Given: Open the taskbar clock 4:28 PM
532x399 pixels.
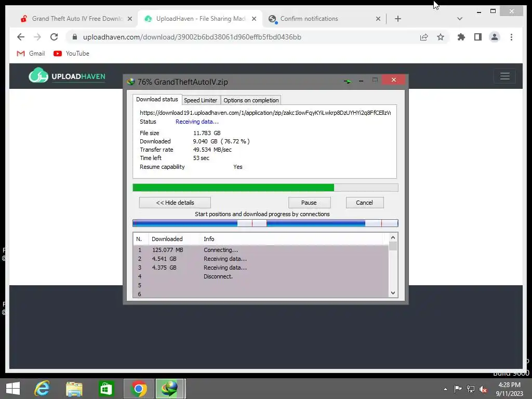Looking at the screenshot, I should 509,389.
